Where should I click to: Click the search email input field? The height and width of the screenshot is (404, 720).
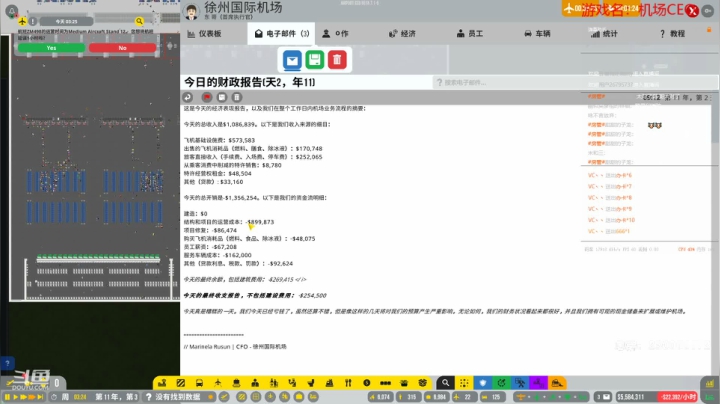(575, 83)
